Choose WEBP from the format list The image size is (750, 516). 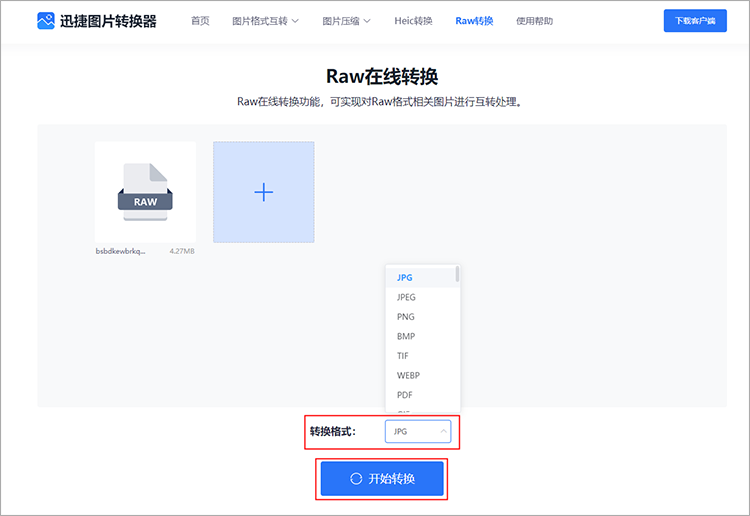coord(421,375)
